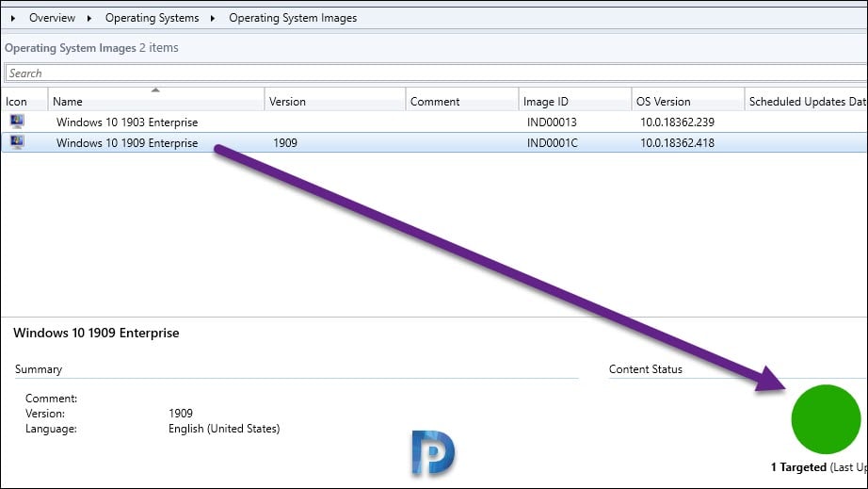Click the 1909 version cell in the list
Screen dimensions: 868x489
[285, 143]
